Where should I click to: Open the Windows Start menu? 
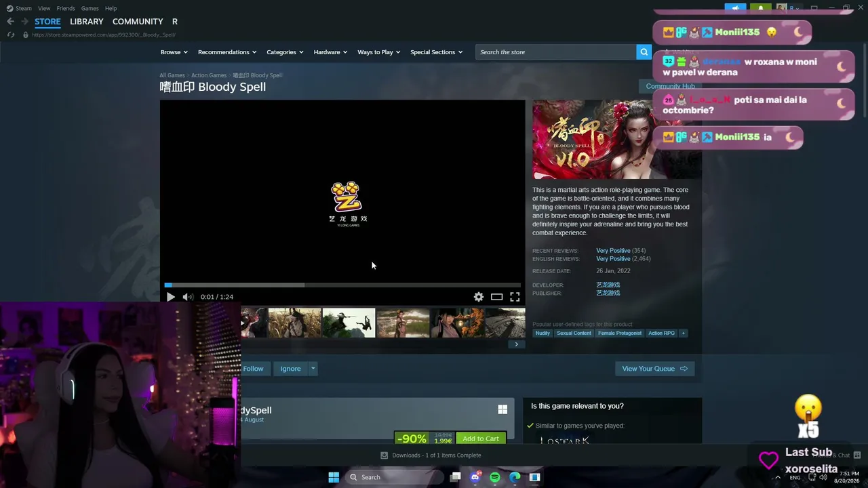coord(334,477)
